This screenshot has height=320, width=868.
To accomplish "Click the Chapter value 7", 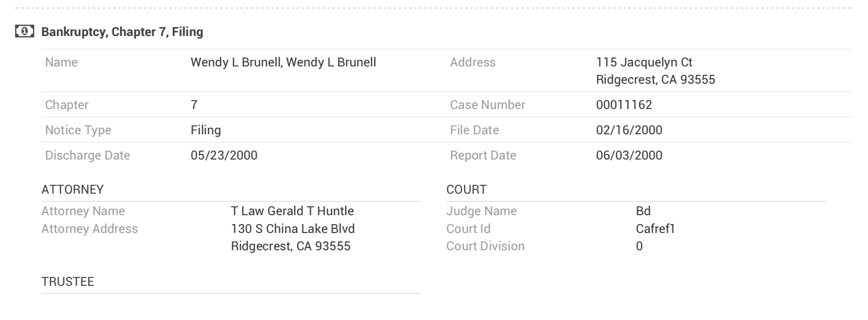I will (194, 105).
